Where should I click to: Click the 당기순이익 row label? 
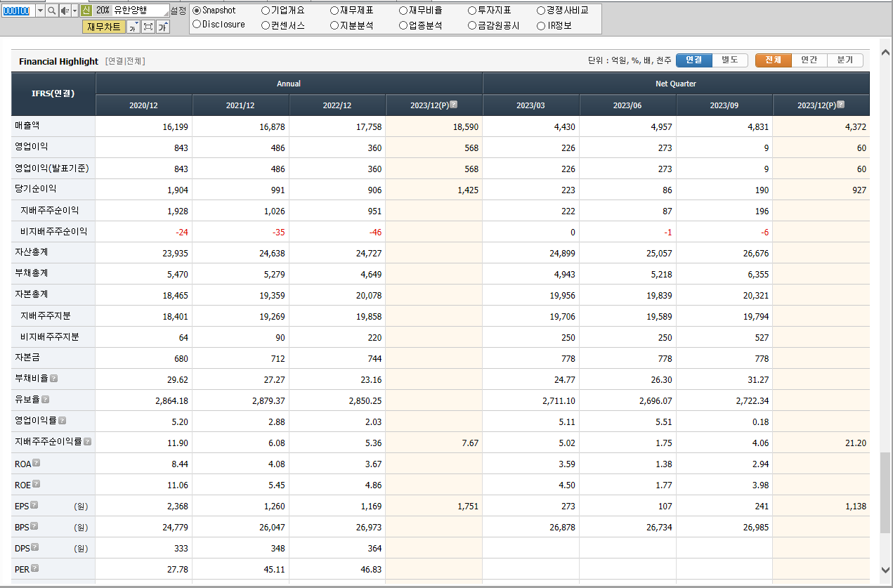pyautogui.click(x=36, y=188)
